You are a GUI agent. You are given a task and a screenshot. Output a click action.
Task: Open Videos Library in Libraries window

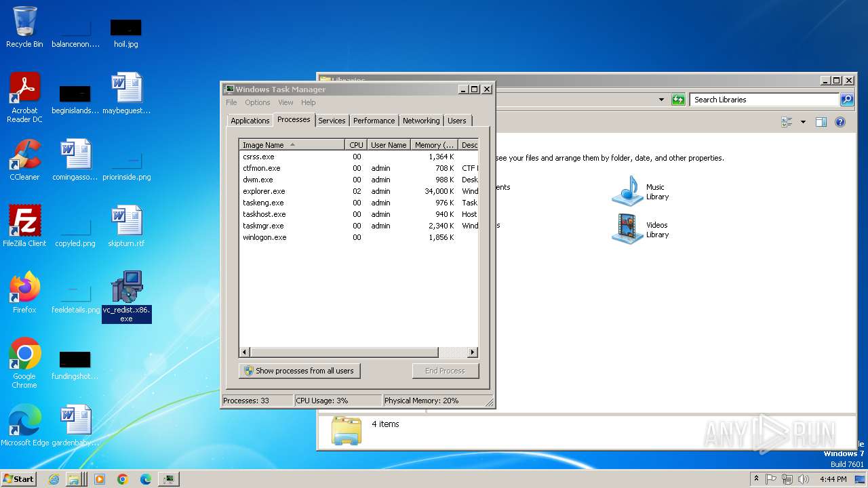(x=641, y=229)
